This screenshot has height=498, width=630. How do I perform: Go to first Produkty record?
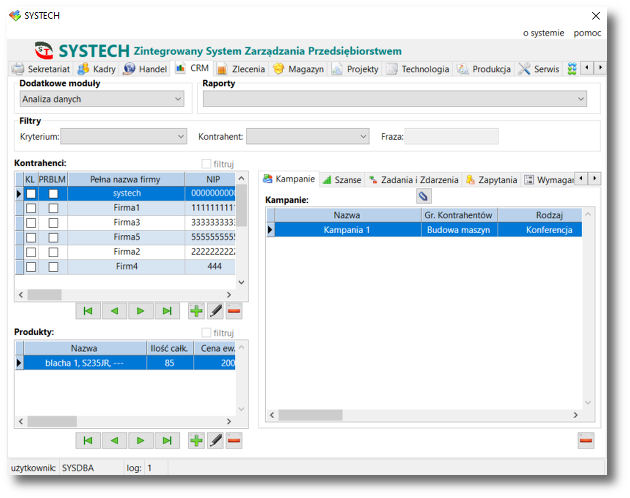pos(88,441)
